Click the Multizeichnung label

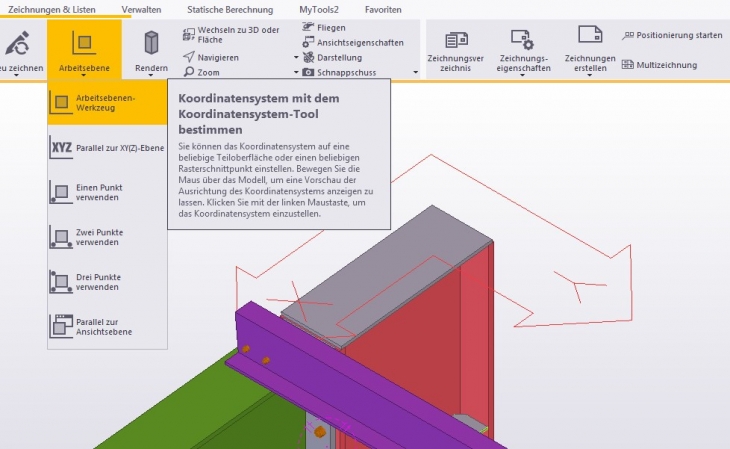(x=667, y=65)
